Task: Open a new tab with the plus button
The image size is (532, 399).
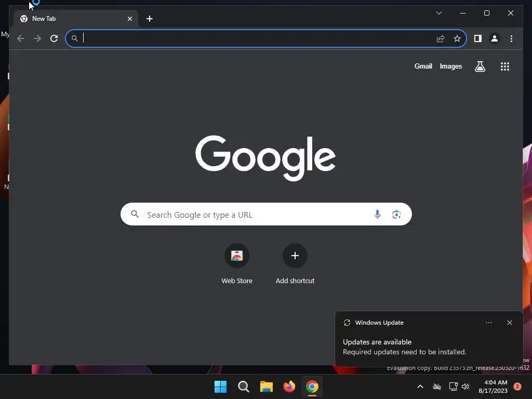Action: point(150,19)
